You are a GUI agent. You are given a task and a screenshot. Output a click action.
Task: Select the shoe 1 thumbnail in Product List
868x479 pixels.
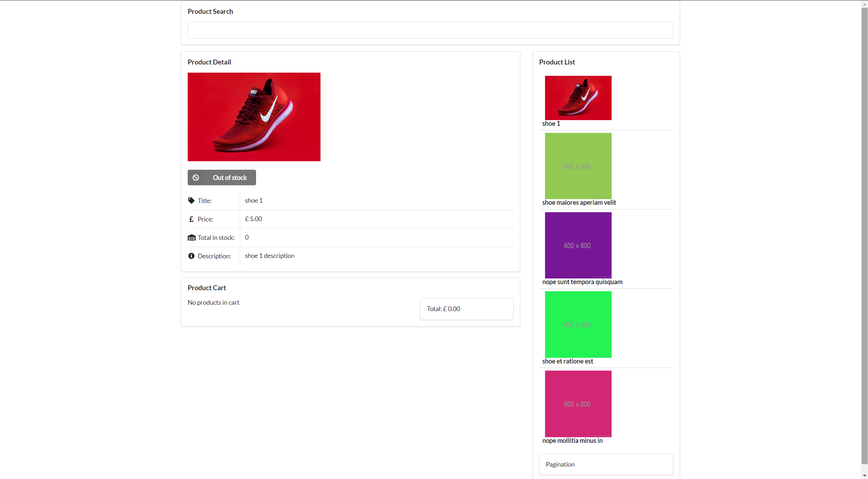click(578, 98)
